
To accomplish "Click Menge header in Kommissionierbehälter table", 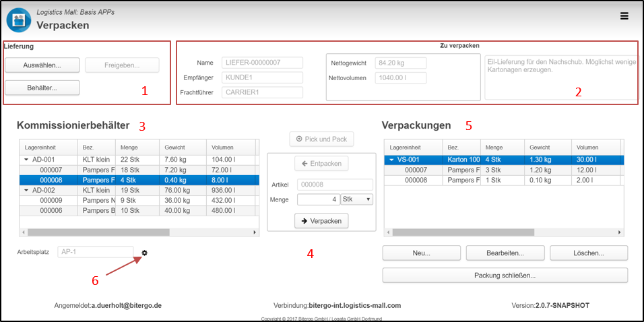I will coord(137,147).
